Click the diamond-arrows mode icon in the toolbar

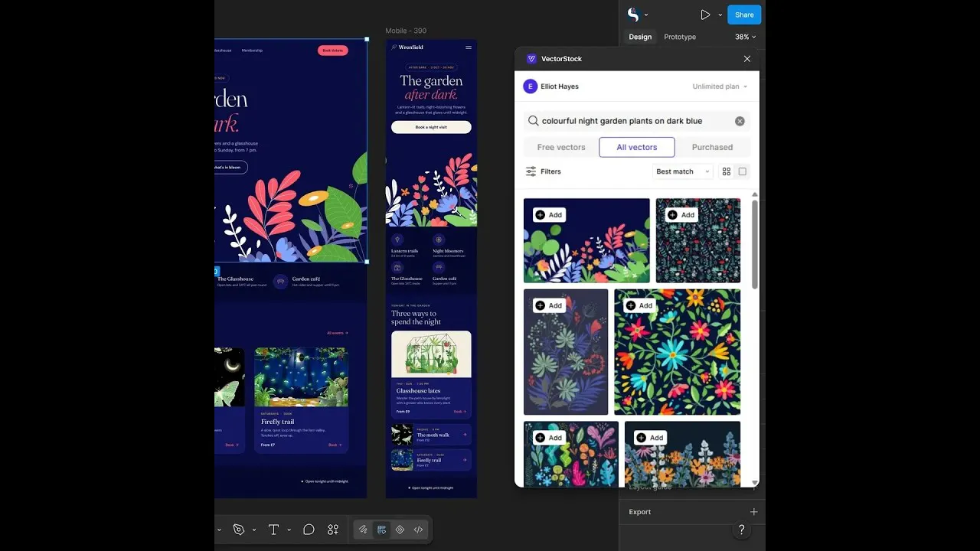[x=400, y=530]
